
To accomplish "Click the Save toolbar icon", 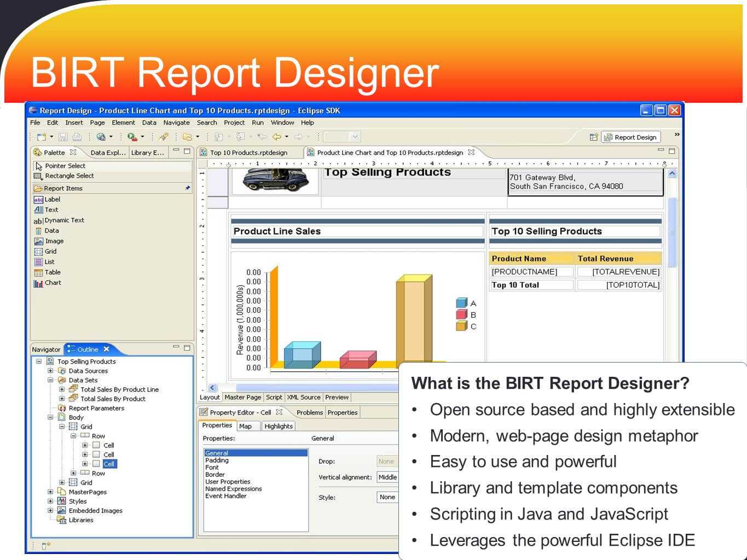I will (x=63, y=137).
